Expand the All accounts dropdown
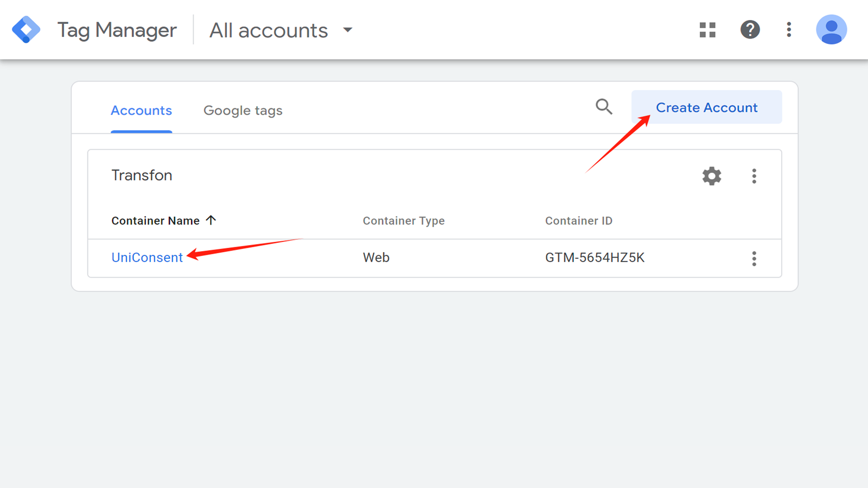 (282, 30)
